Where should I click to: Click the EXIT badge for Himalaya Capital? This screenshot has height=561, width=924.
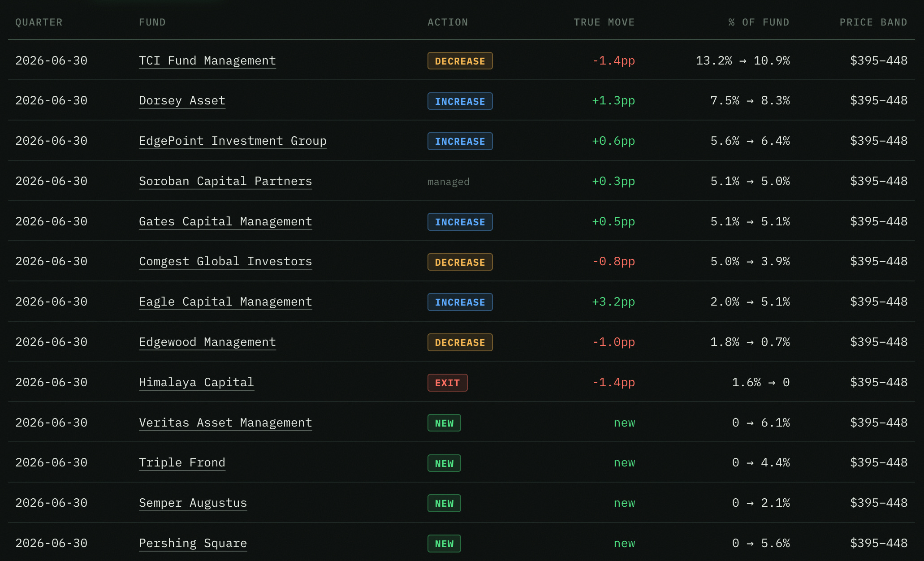coord(448,383)
